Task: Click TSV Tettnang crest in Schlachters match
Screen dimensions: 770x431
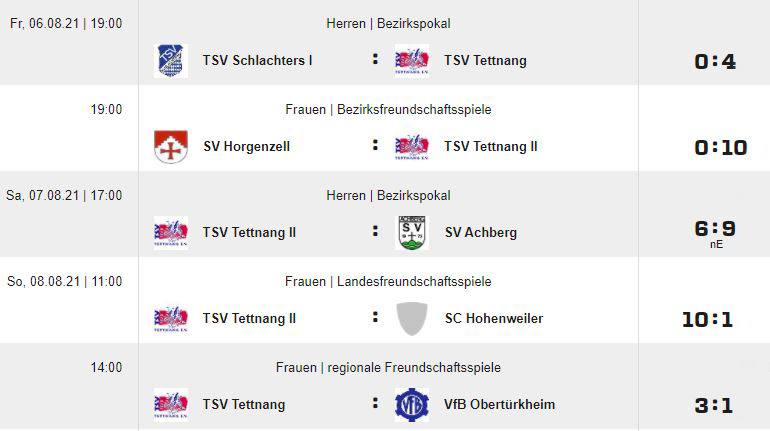Action: pyautogui.click(x=412, y=61)
